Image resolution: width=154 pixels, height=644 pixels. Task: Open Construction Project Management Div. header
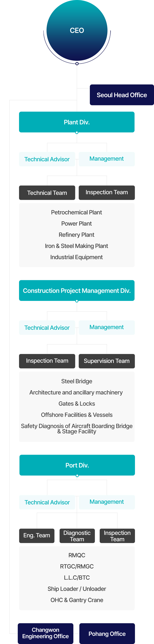click(77, 290)
